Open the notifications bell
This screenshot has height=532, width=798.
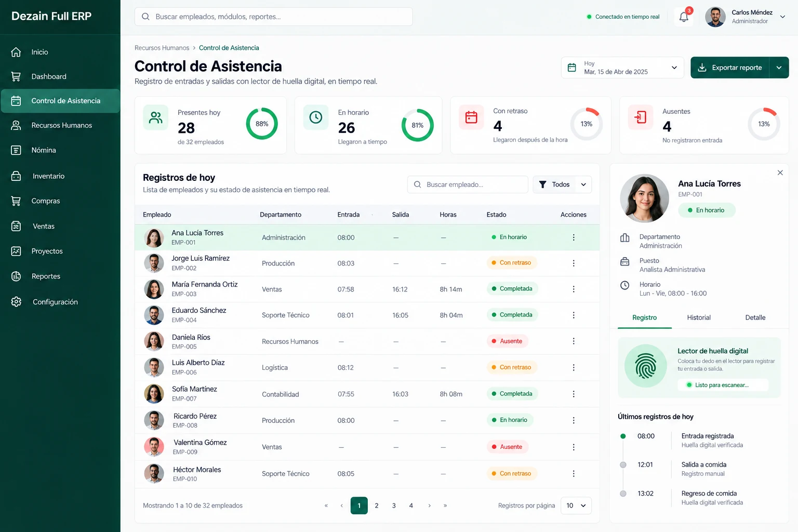point(684,17)
